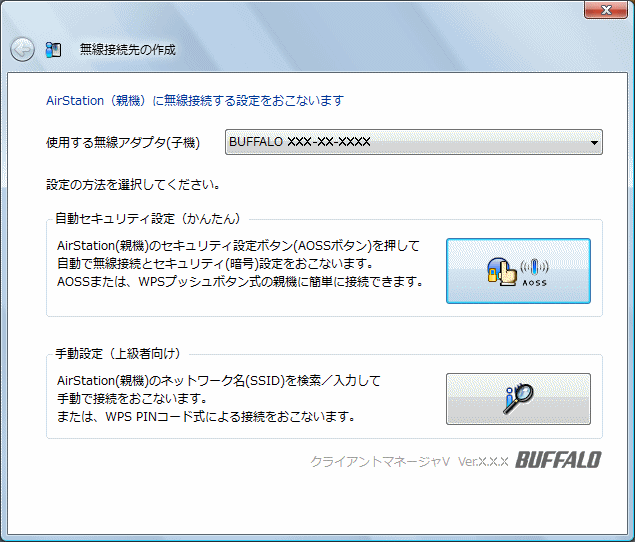
Task: Click the group title 自動セキュリティ設定（かんたん）
Action: click(148, 219)
